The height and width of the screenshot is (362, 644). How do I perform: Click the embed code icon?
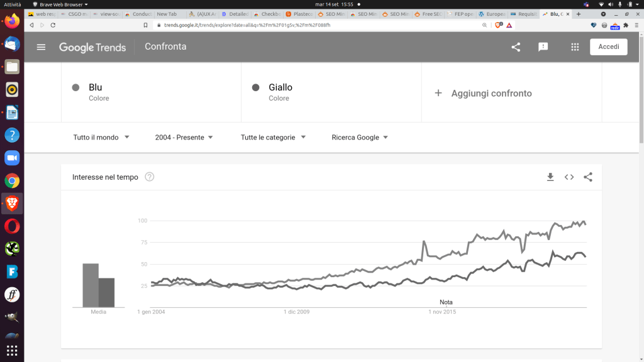click(569, 177)
